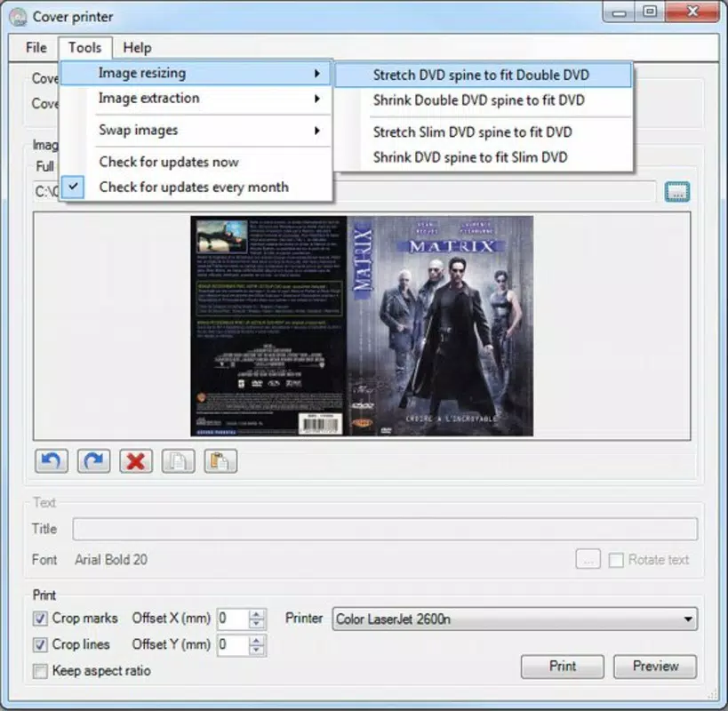Image resolution: width=728 pixels, height=711 pixels.
Task: Click the copy image icon
Action: click(x=179, y=461)
